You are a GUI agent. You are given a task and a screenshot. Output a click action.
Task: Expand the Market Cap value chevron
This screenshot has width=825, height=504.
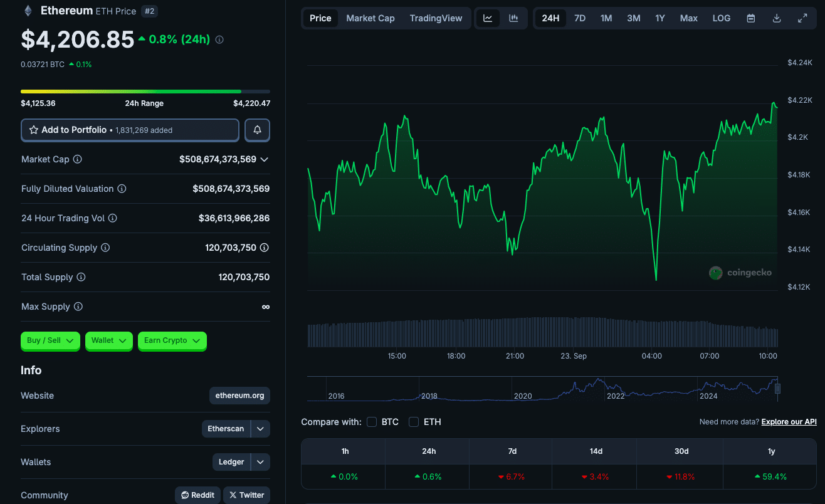click(x=265, y=159)
